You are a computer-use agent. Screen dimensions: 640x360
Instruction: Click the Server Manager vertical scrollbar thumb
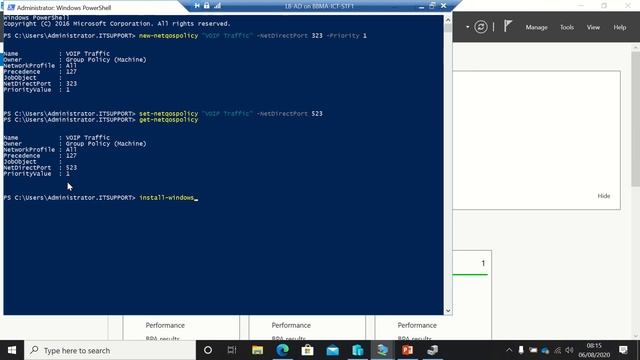click(636, 118)
